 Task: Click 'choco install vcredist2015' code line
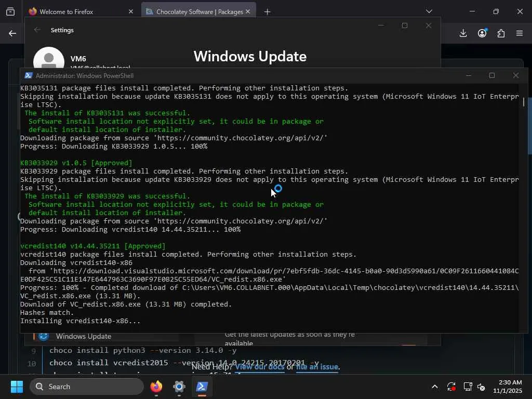(x=184, y=363)
